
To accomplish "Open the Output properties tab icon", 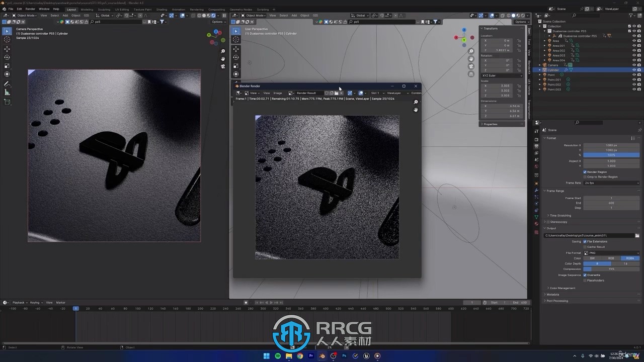I will (536, 146).
